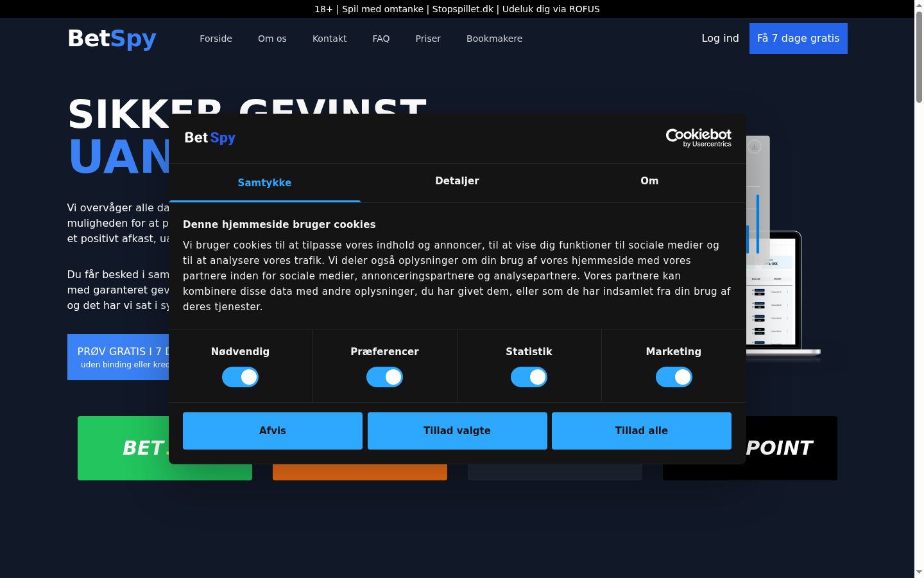The height and width of the screenshot is (578, 924).
Task: Switch off the Marketing cookie toggle
Action: (674, 377)
